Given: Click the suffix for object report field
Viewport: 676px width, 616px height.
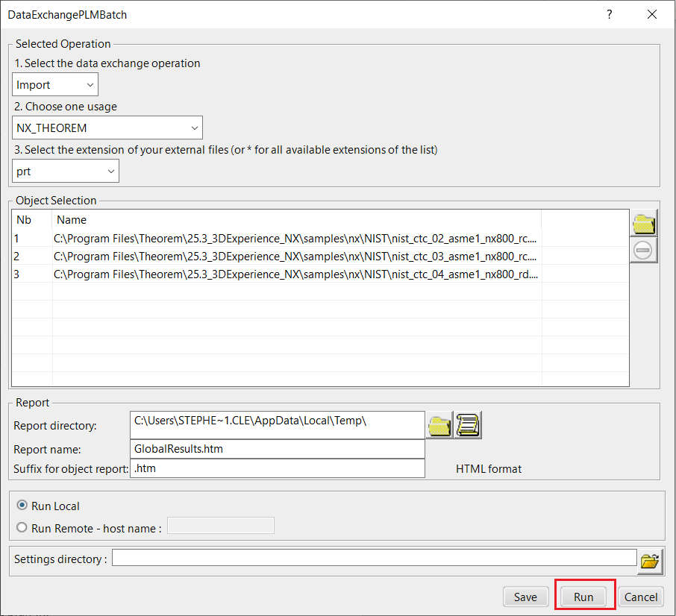Looking at the screenshot, I should coord(278,468).
